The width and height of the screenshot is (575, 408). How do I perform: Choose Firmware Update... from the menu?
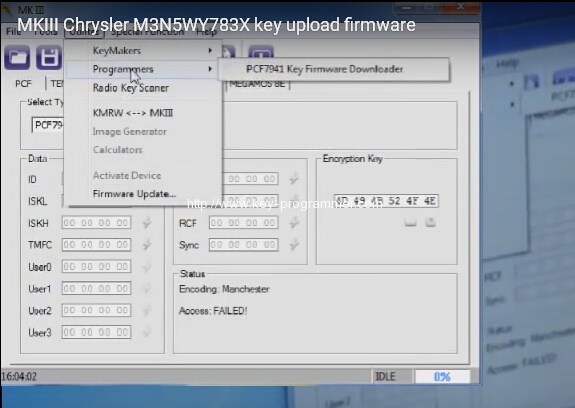[143, 194]
